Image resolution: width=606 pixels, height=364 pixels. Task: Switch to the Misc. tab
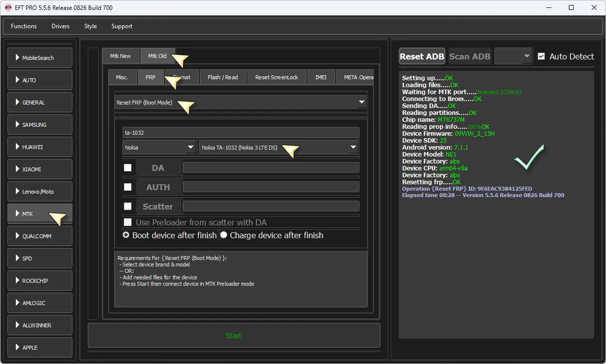(122, 77)
